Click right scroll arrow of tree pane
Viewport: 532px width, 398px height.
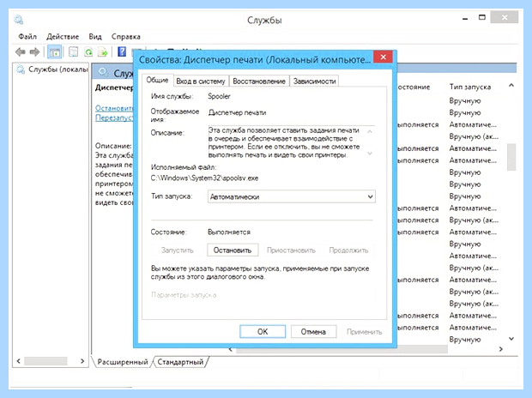pos(82,361)
